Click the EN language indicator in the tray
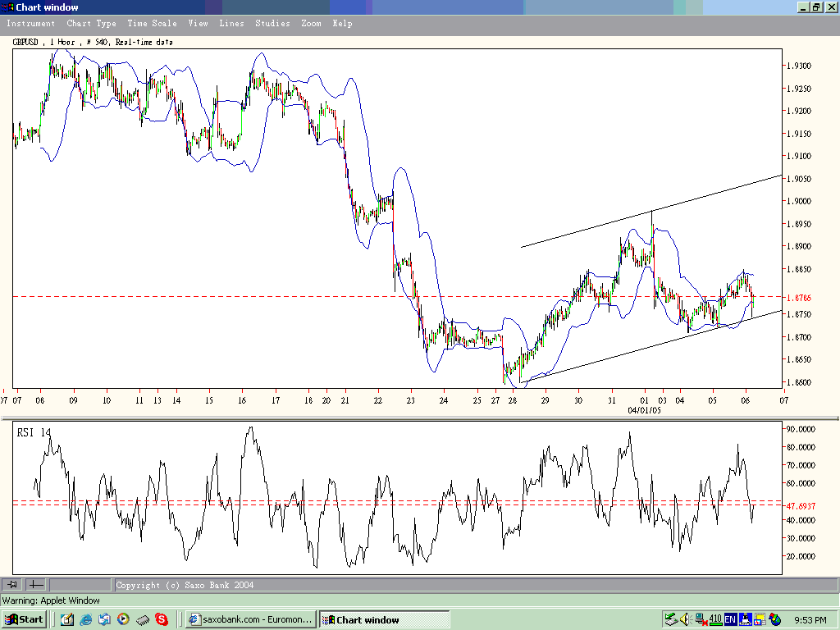This screenshot has width=840, height=630. [730, 620]
